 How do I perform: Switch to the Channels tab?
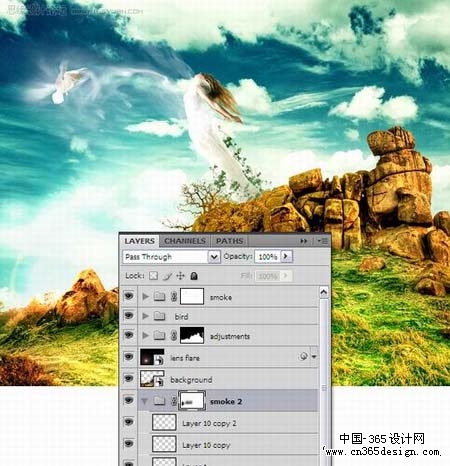click(185, 241)
